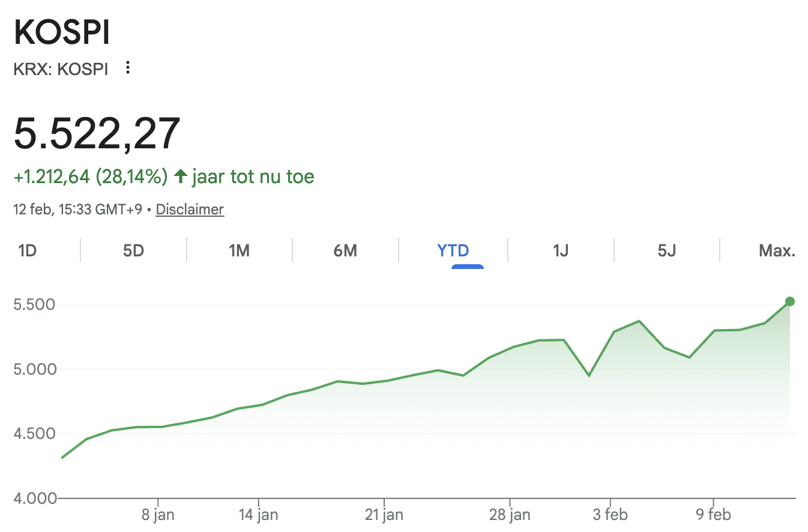Click the 5.000 y-axis label
This screenshot has width=808, height=532.
click(x=34, y=369)
